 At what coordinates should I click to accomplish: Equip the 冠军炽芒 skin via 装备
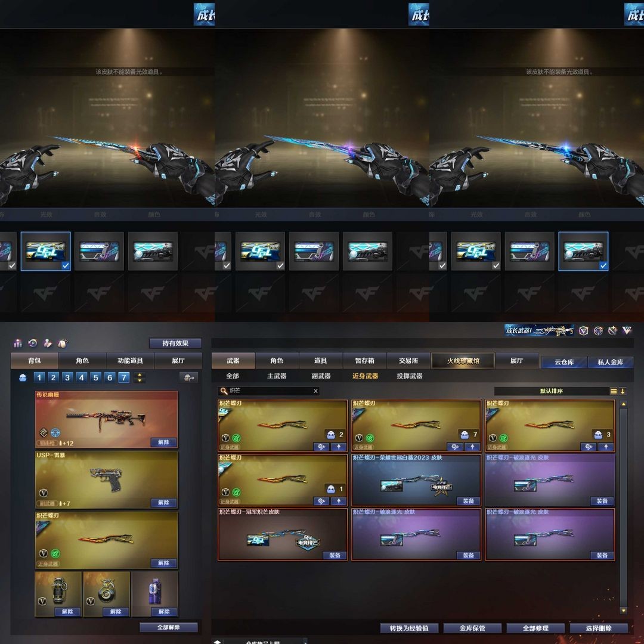pos(335,555)
